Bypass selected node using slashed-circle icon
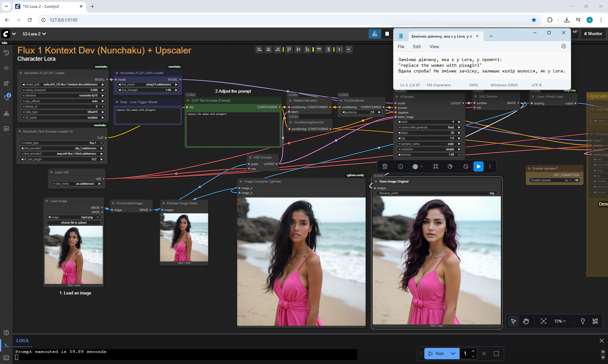This screenshot has height=364, width=608. pyautogui.click(x=466, y=166)
